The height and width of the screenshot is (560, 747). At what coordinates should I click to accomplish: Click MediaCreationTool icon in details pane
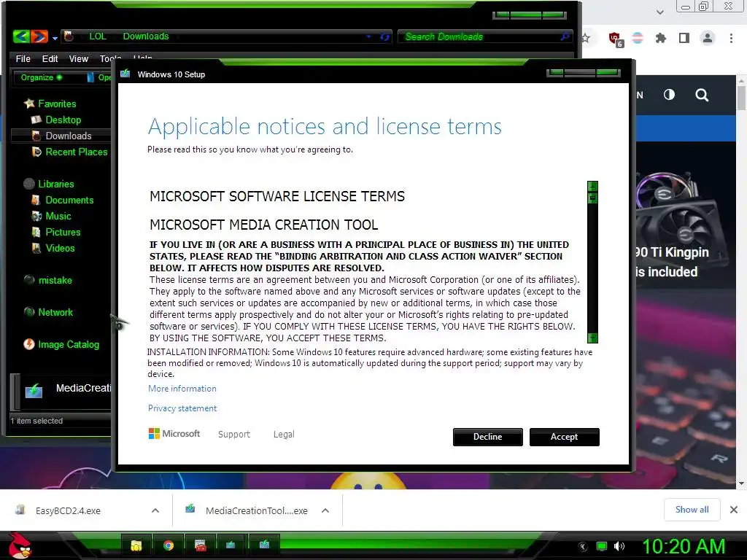tap(34, 391)
